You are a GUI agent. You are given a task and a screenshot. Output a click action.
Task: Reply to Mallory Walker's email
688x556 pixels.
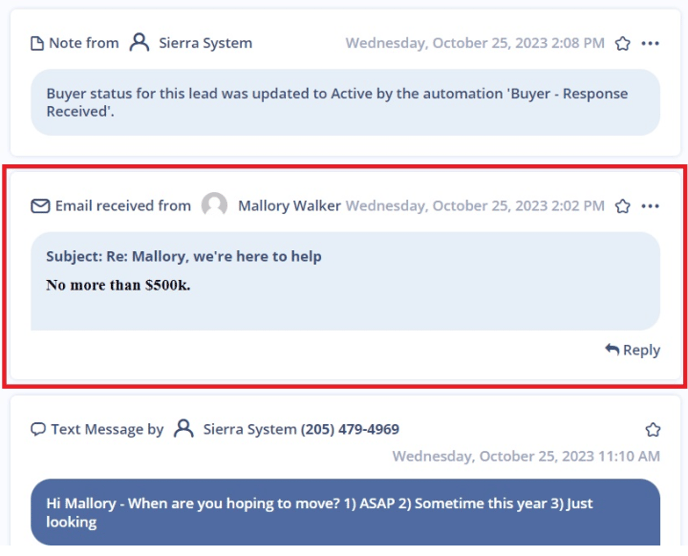tap(632, 350)
